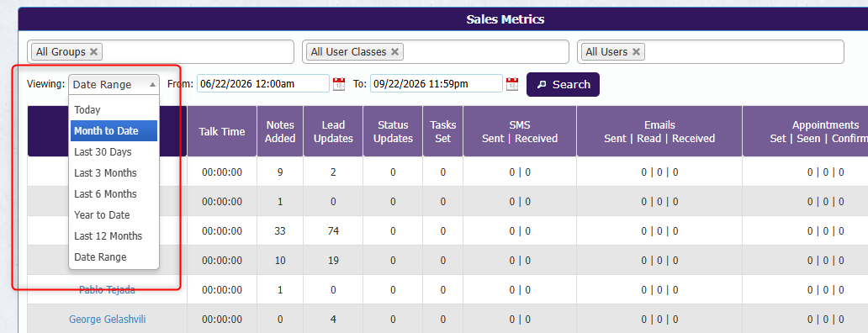Remove the All Groups filter tag
The height and width of the screenshot is (333, 868).
[x=93, y=51]
